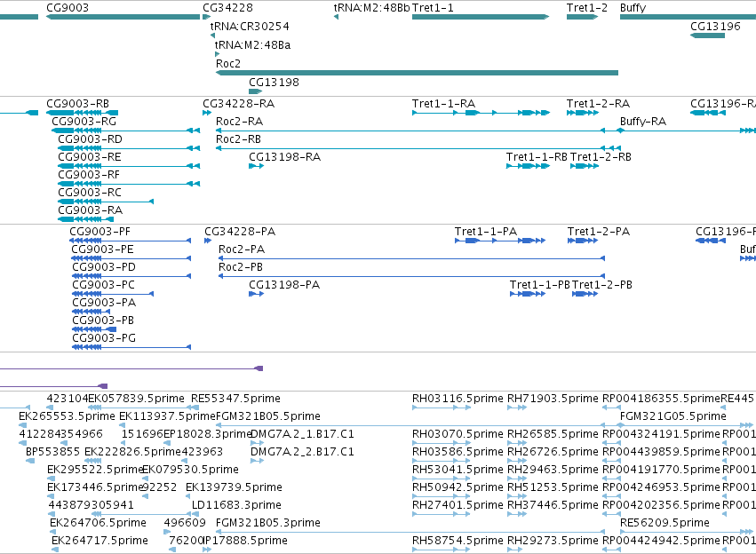Click transcript label CG9003-RF
756x554 pixels.
(x=89, y=175)
